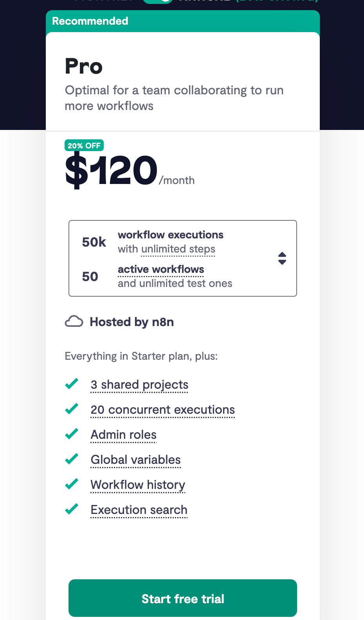The height and width of the screenshot is (620, 364).
Task: Click the Start free trial button
Action: coord(183,598)
